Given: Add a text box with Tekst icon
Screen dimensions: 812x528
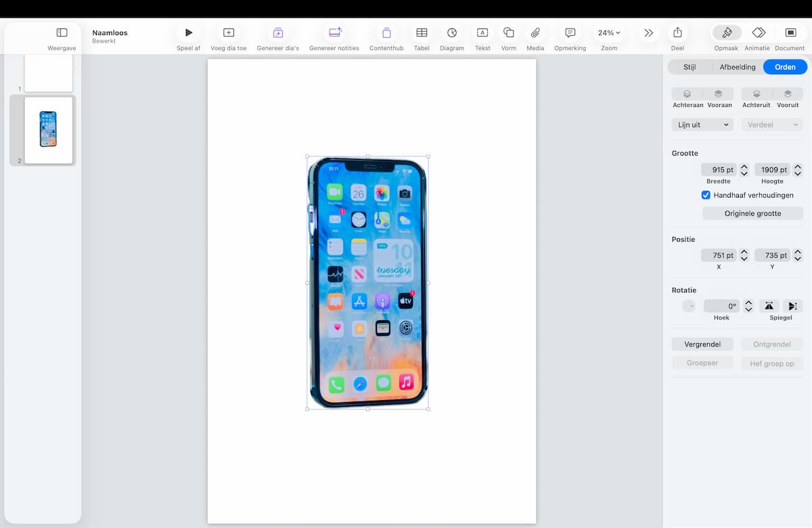Looking at the screenshot, I should click(x=482, y=32).
